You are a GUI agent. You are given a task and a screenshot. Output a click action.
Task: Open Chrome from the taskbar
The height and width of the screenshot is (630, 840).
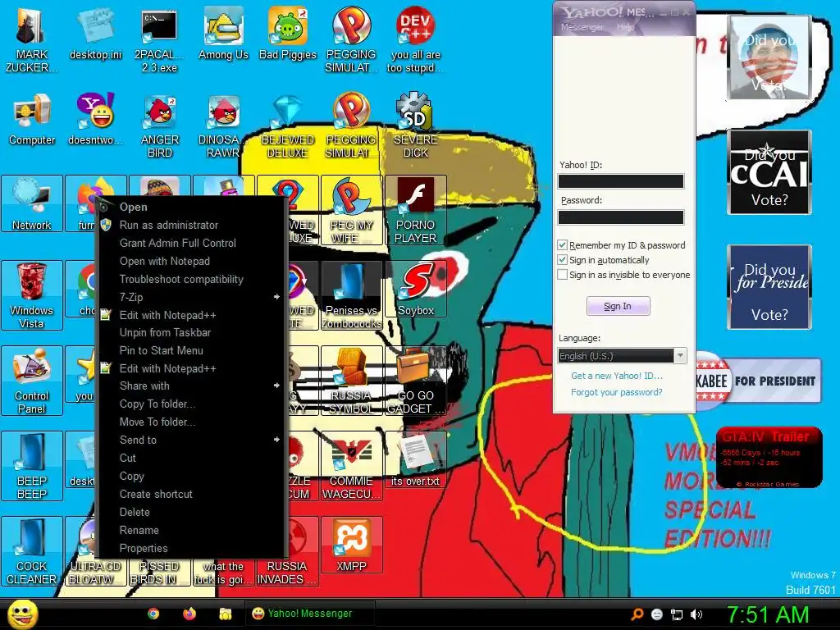(153, 614)
